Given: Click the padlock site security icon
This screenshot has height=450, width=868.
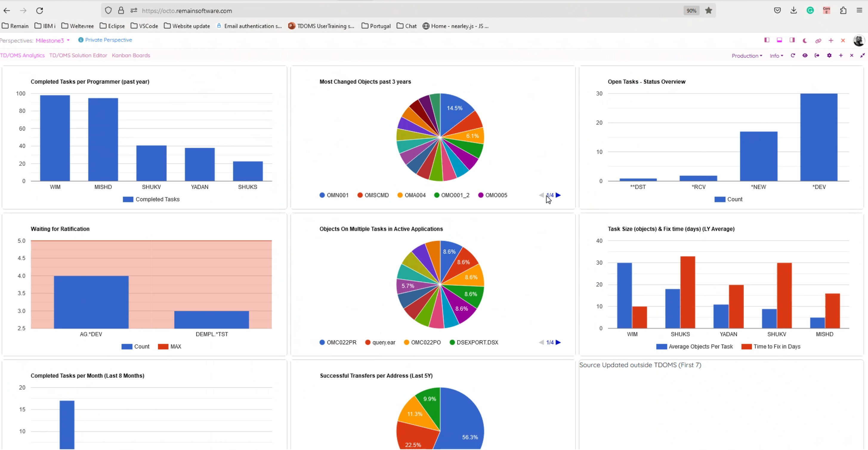Looking at the screenshot, I should pos(121,10).
